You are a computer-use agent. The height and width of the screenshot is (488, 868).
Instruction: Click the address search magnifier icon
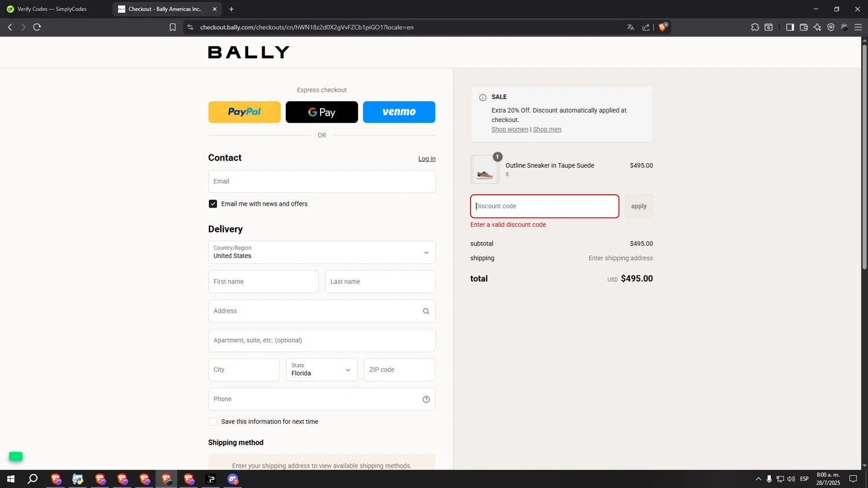426,311
